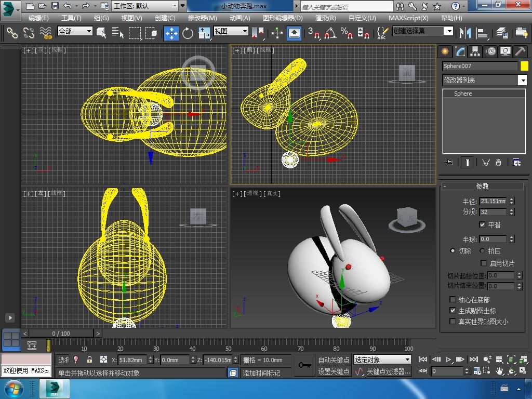Viewport: 532px width, 399px height.
Task: Uncheck the 平滑 smooth checkbox
Action: point(482,225)
